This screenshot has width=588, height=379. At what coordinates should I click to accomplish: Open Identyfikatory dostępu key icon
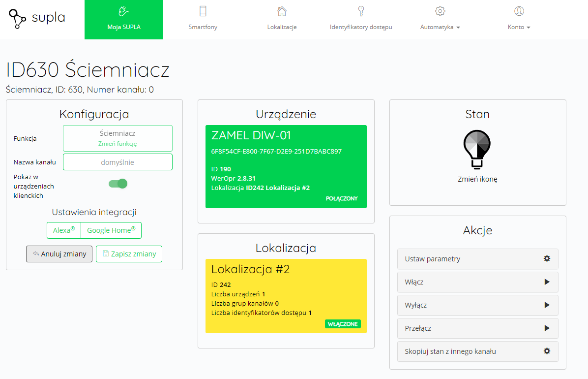(361, 11)
